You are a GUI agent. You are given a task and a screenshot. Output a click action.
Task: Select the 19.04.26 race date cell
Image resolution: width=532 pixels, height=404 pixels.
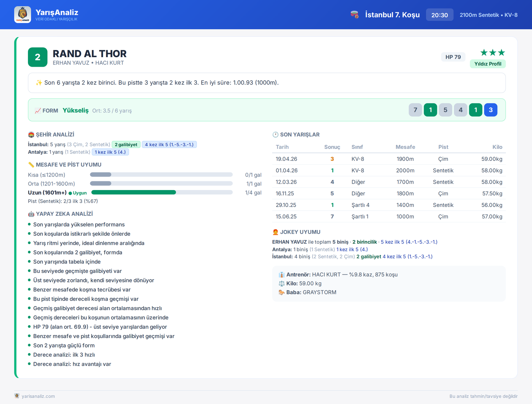287,159
